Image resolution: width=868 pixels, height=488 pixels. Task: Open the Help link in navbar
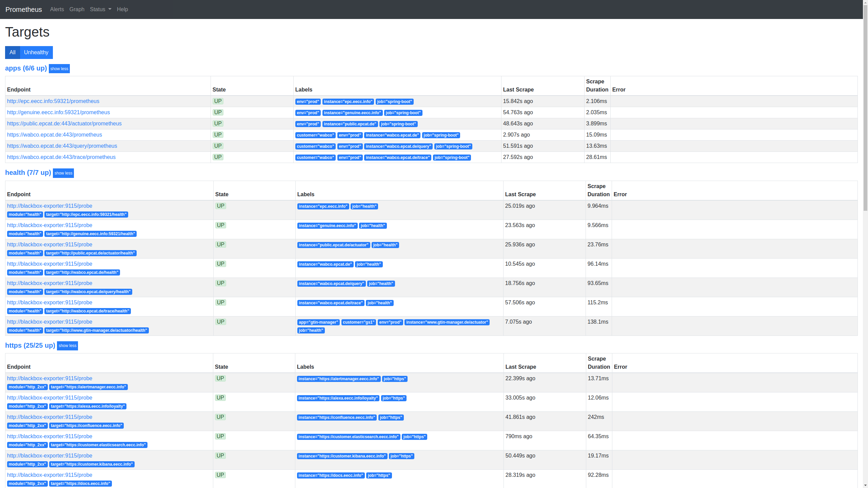pos(122,9)
